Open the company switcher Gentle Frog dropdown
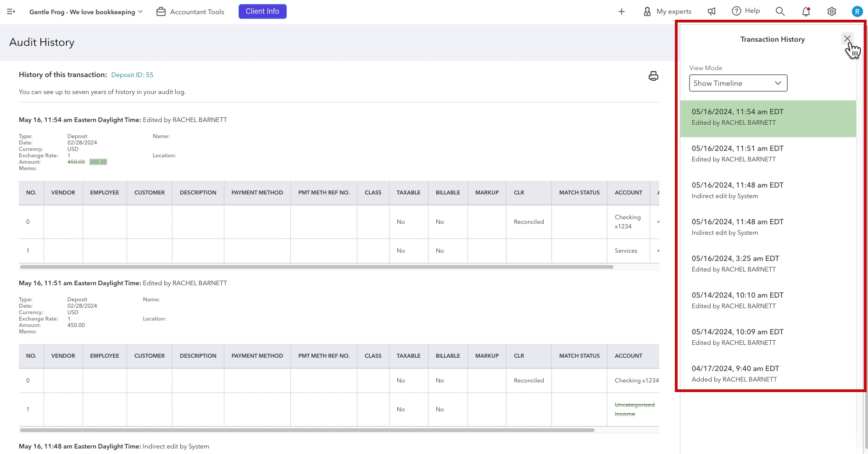The width and height of the screenshot is (868, 454). pyautogui.click(x=86, y=12)
